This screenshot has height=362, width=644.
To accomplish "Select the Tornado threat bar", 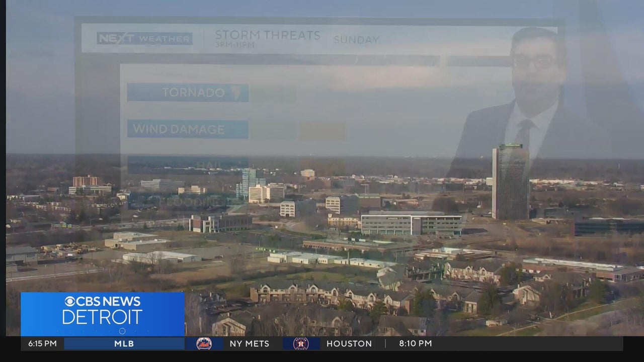I will pos(188,93).
